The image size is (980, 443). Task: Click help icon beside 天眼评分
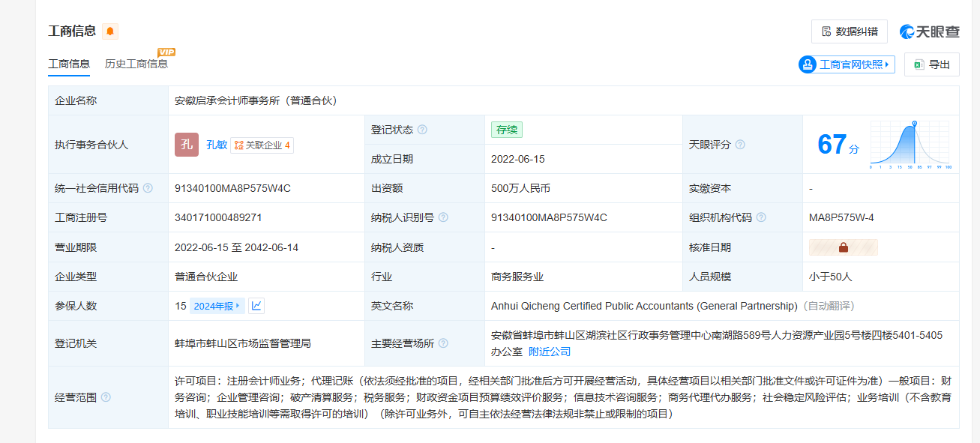click(x=740, y=145)
